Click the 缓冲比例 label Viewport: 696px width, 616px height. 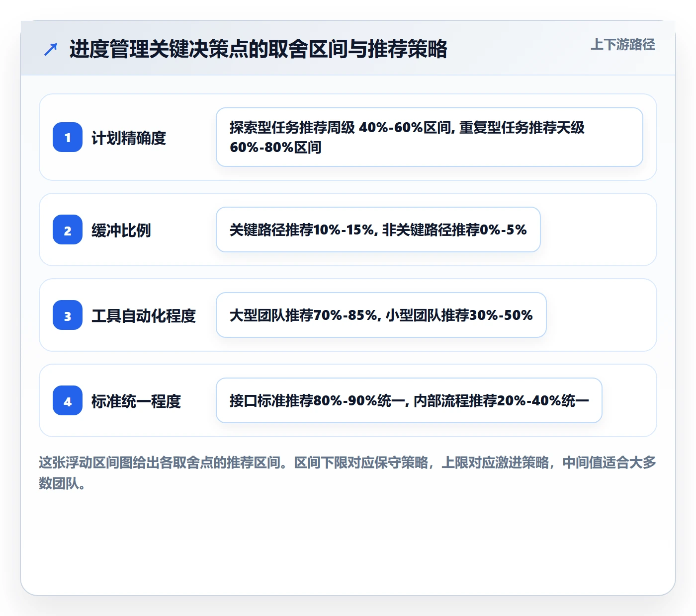click(121, 230)
